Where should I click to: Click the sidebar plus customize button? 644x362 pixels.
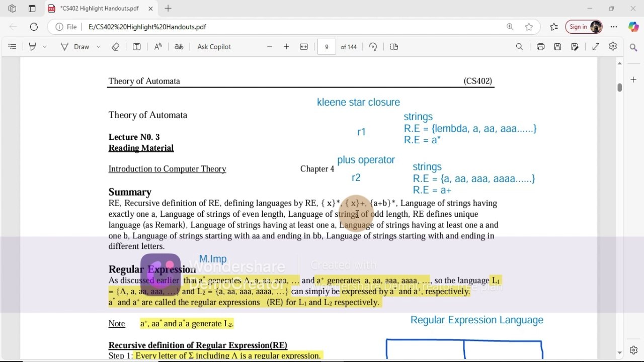[x=633, y=80]
